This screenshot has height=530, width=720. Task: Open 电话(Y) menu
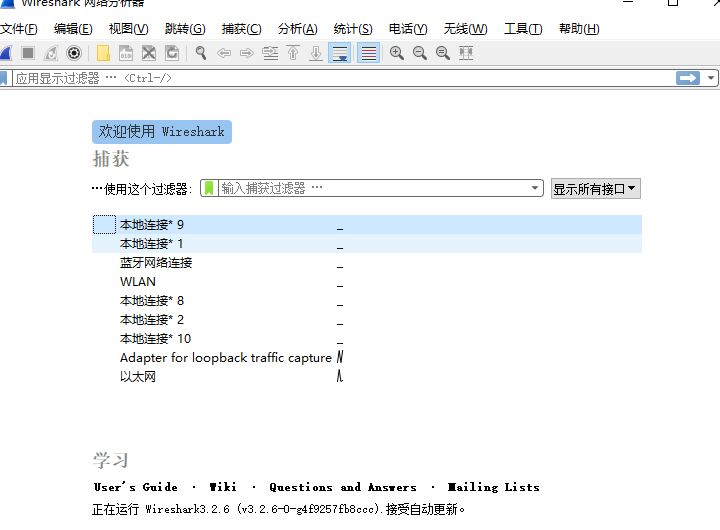point(408,29)
